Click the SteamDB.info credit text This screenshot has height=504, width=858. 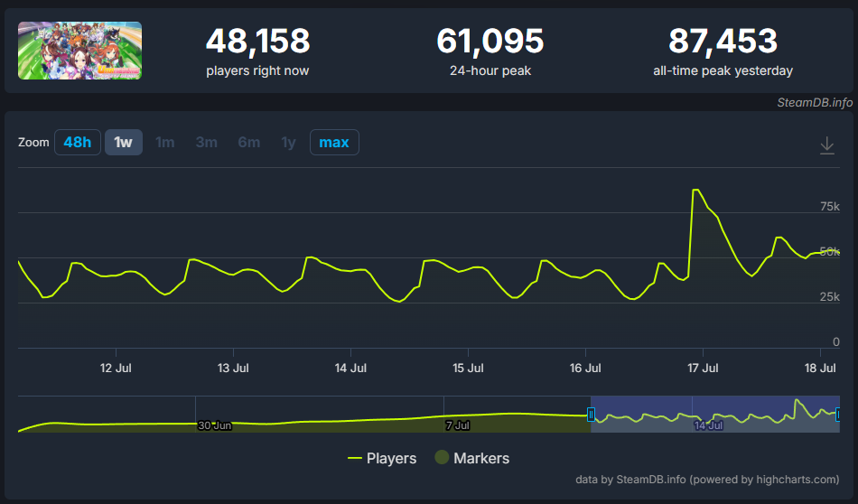815,102
